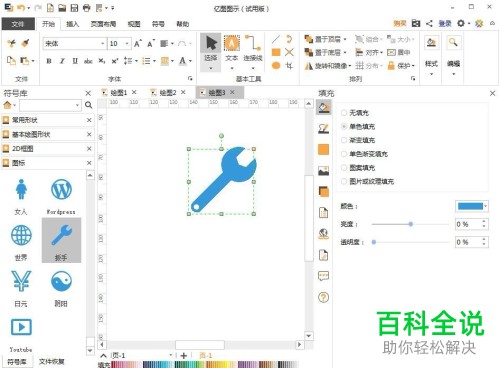Open the 宋体 font name dropdown
This screenshot has height=368, width=500.
coord(103,44)
